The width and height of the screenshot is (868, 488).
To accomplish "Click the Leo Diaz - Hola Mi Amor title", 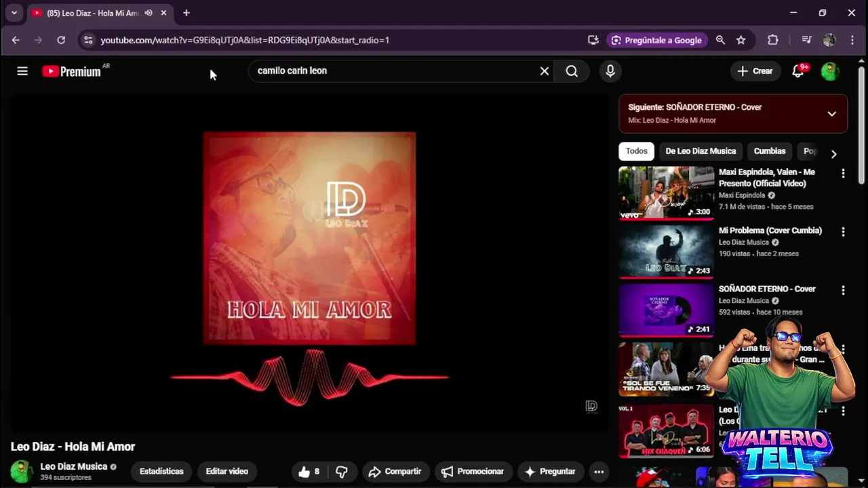I will [x=73, y=447].
